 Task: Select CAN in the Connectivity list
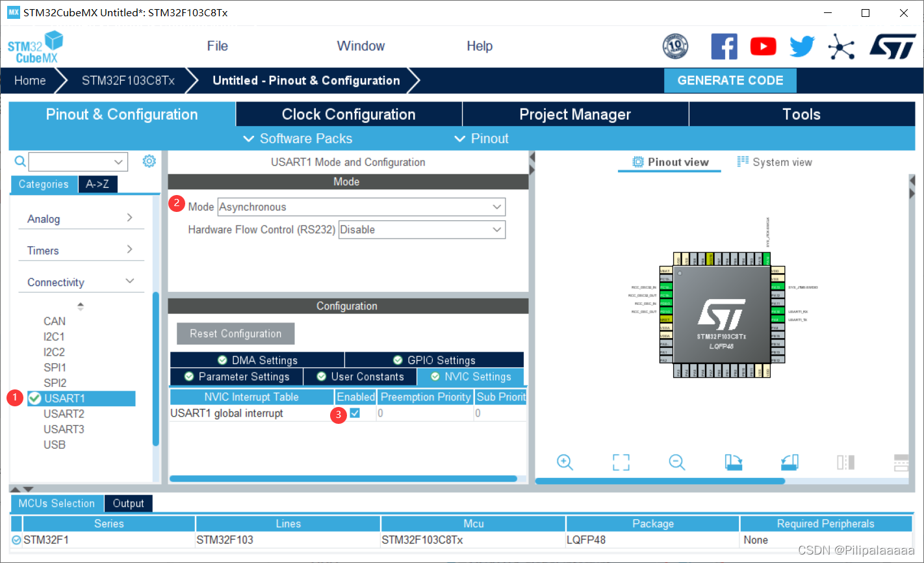point(55,321)
